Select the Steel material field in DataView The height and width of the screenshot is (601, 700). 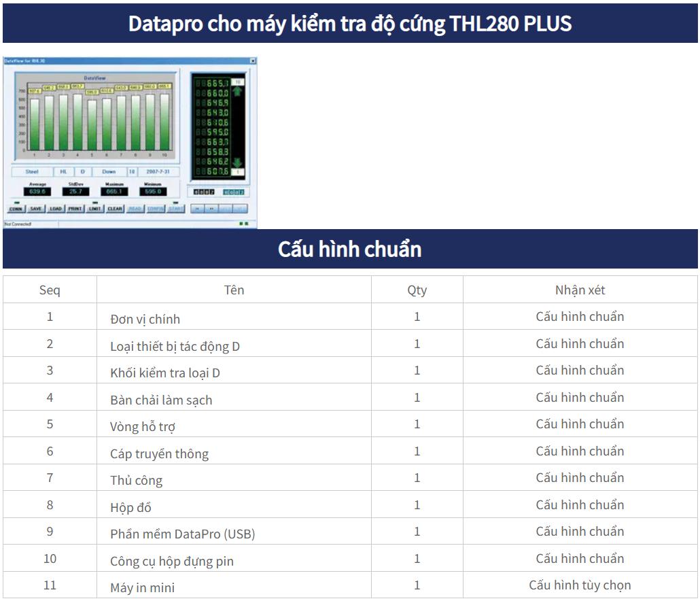coord(32,171)
